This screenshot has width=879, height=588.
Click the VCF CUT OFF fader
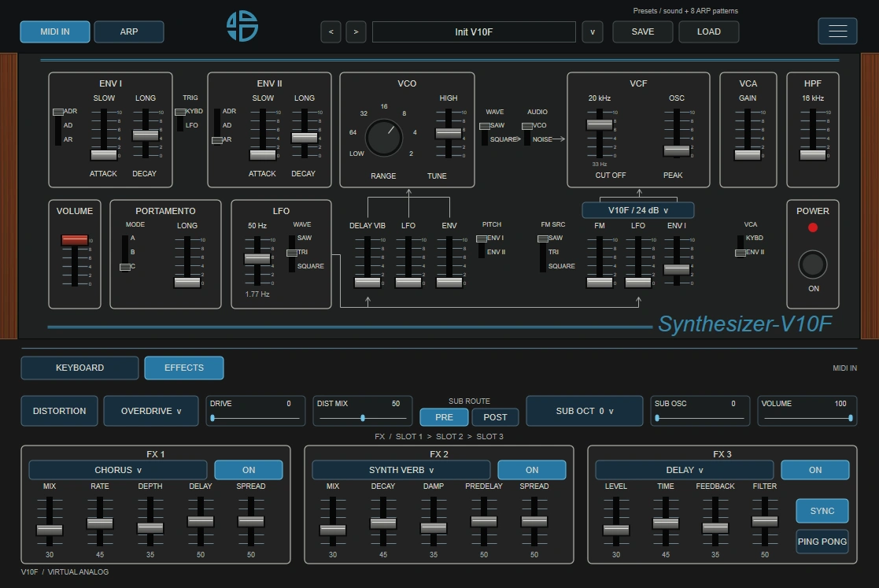pyautogui.click(x=600, y=124)
